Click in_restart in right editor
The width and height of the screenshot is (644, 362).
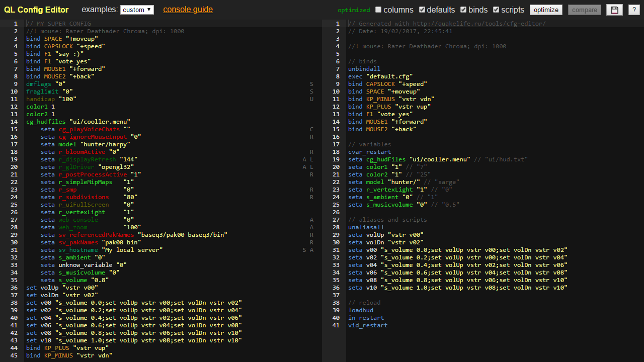(366, 318)
